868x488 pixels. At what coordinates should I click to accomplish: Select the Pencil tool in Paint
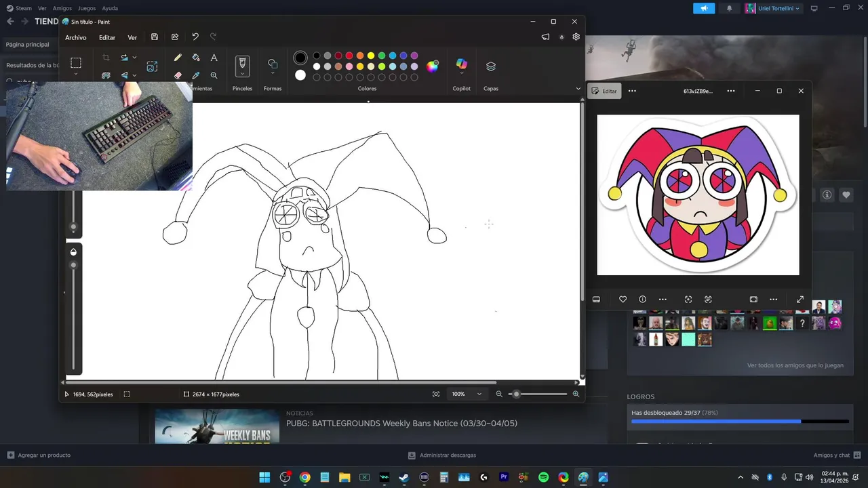pos(178,58)
